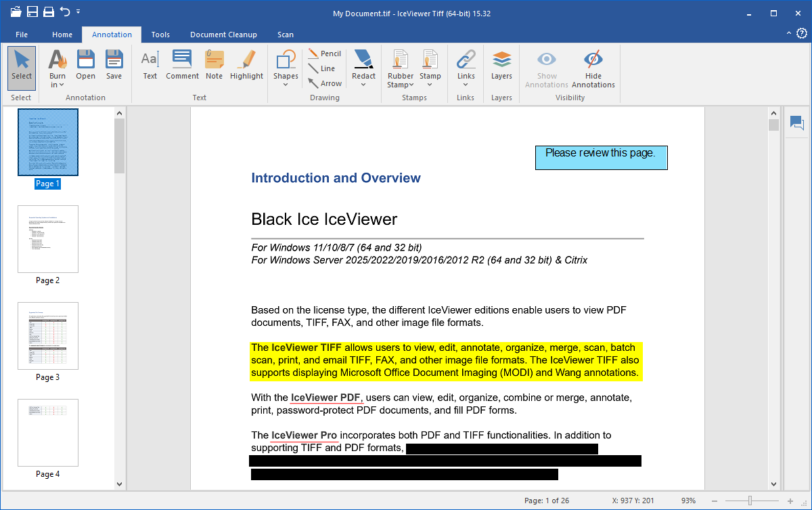The width and height of the screenshot is (812, 510).
Task: Collapse the ribbon with the chevron
Action: coord(789,34)
